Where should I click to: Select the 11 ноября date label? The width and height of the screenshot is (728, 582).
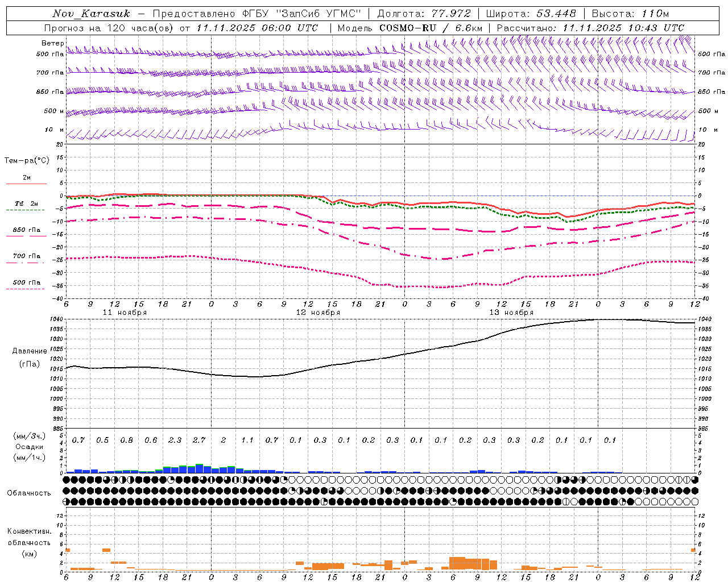[x=125, y=313]
